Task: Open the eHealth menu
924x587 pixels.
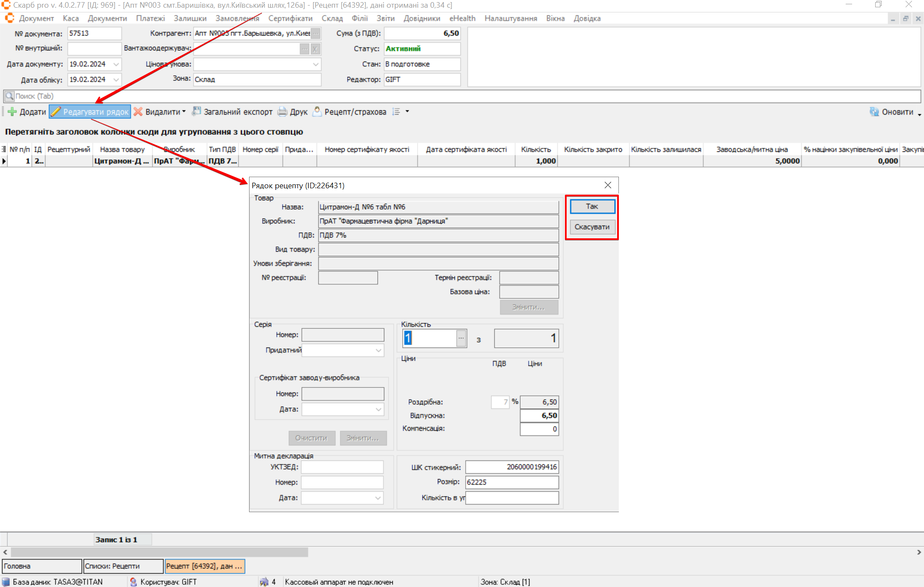Action: coord(462,18)
